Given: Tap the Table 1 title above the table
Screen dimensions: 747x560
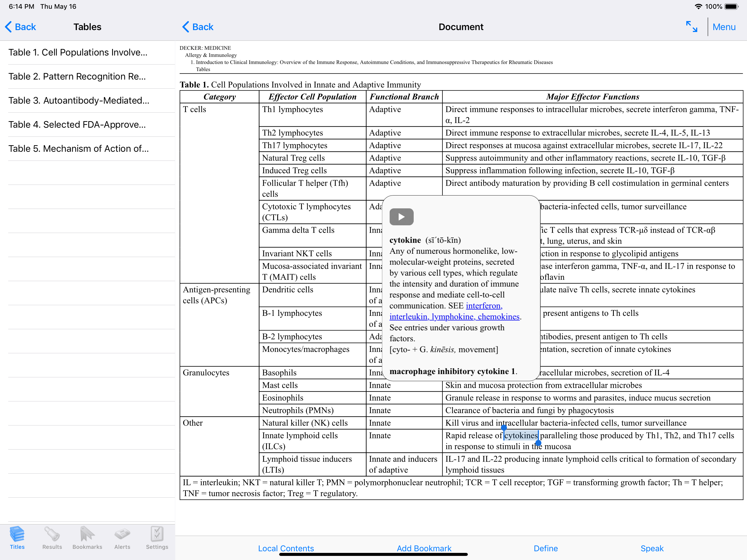Looking at the screenshot, I should pyautogui.click(x=300, y=84).
